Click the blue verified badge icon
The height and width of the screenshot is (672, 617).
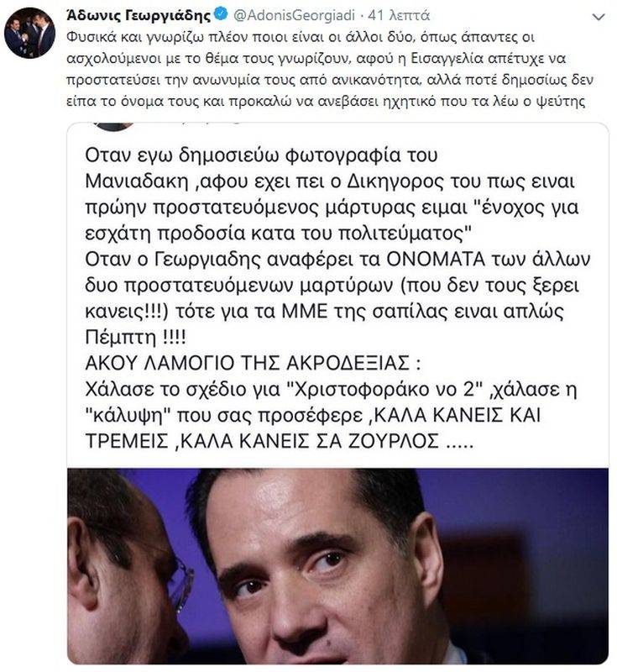click(221, 14)
